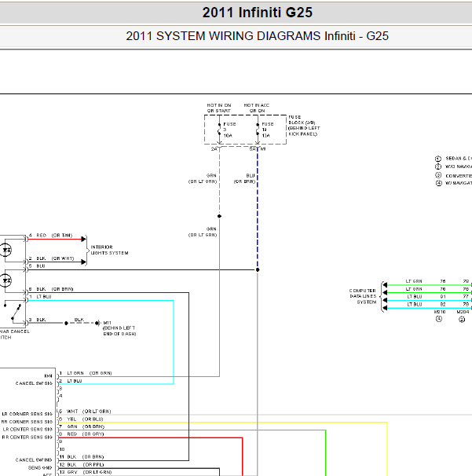Click the "LR CENTER SENS SIG" pin name
The width and height of the screenshot is (472, 476).
[27, 429]
